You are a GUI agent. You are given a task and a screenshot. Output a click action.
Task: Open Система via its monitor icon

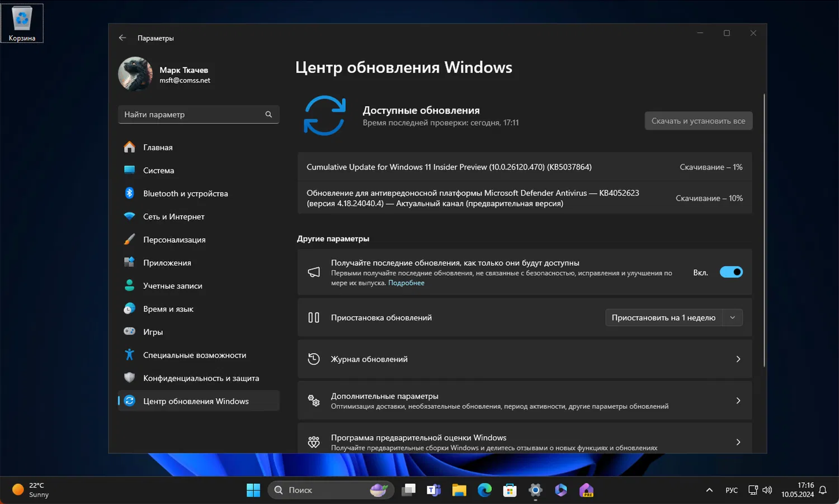pyautogui.click(x=129, y=170)
